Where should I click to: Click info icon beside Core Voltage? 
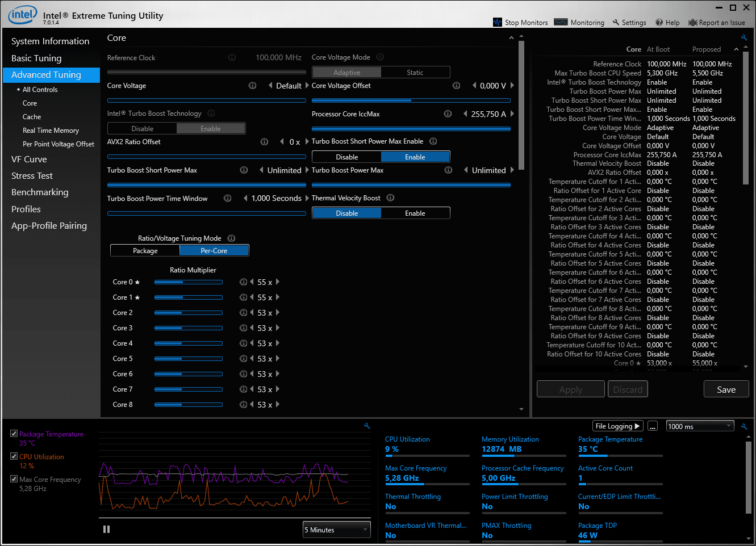click(252, 85)
